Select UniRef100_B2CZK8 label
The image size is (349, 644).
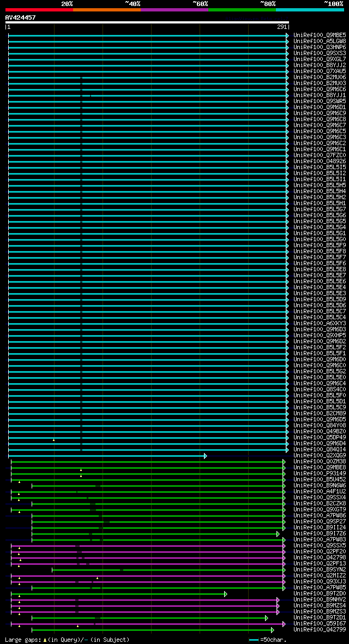[320, 503]
